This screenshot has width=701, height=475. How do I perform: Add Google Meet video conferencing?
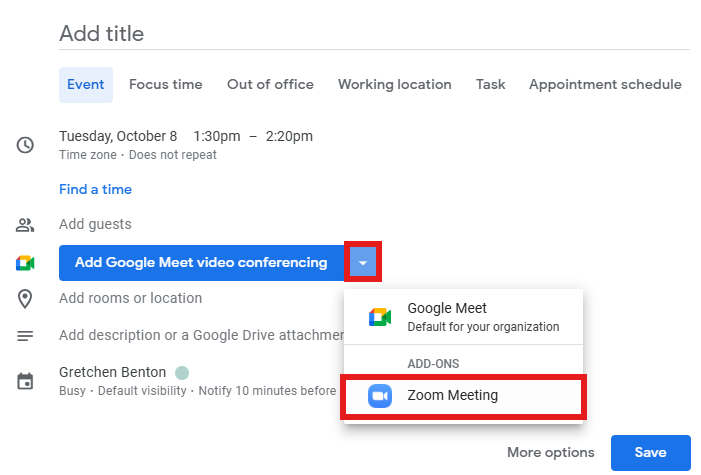[201, 263]
